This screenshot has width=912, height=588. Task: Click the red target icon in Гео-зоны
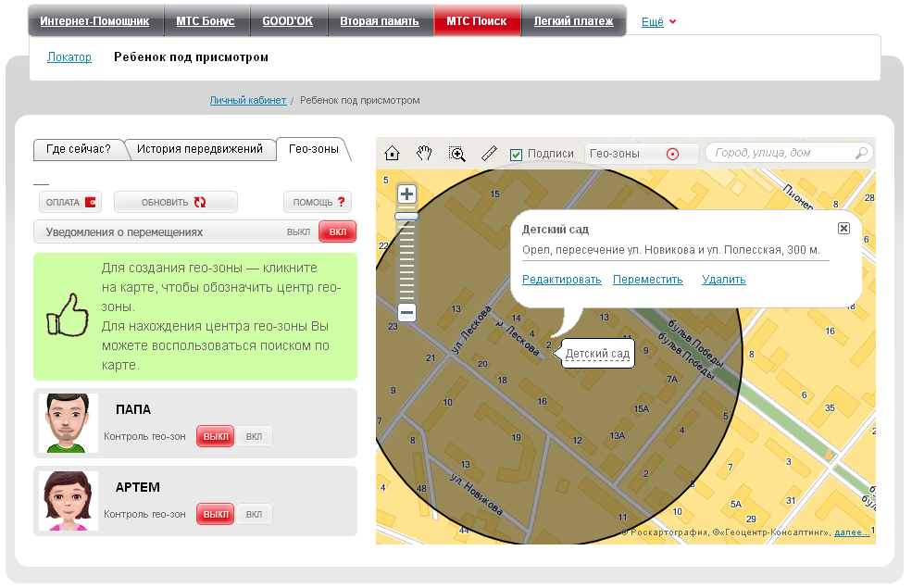pos(672,154)
